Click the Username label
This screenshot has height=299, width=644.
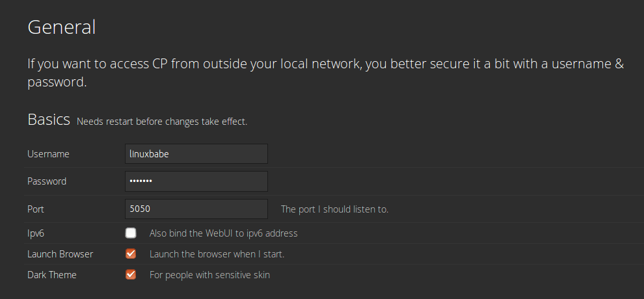tap(48, 154)
